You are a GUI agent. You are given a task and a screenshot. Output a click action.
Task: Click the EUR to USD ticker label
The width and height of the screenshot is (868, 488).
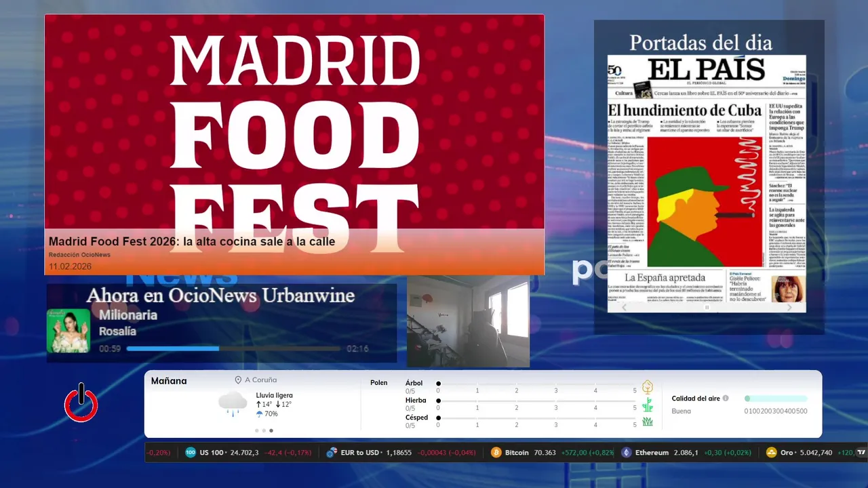coord(360,452)
